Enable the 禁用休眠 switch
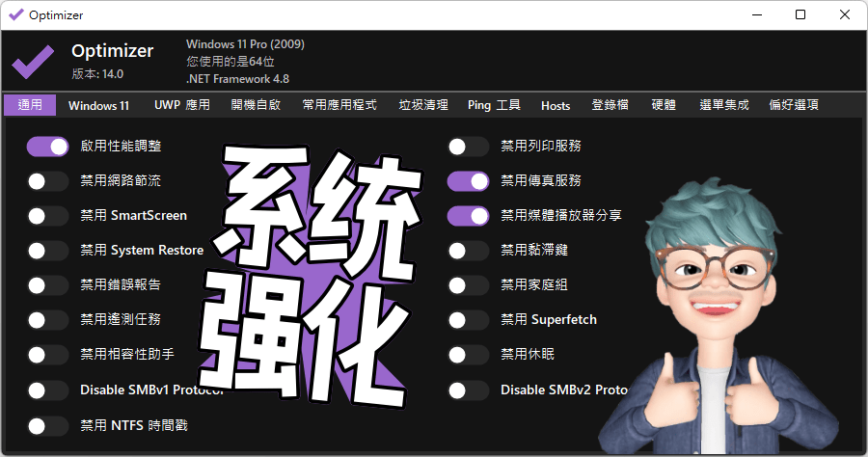 (x=468, y=354)
